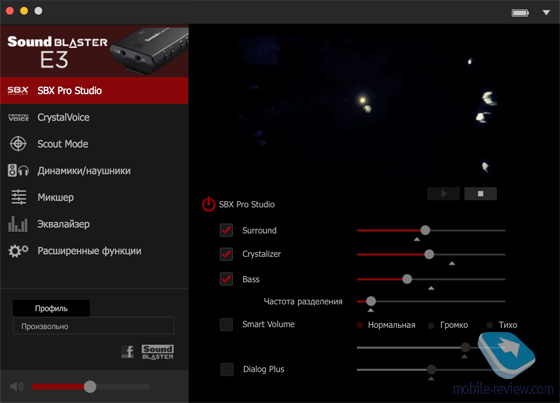This screenshot has width=560, height=403.
Task: Open the Scout Mode section
Action: coord(94,144)
